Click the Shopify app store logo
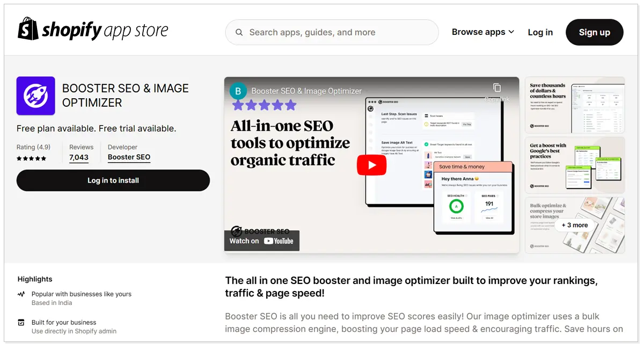Image resolution: width=644 pixels, height=349 pixels. (x=93, y=29)
